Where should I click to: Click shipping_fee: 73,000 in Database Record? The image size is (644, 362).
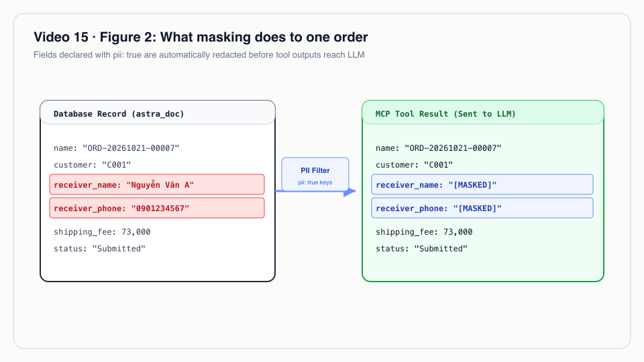click(102, 232)
